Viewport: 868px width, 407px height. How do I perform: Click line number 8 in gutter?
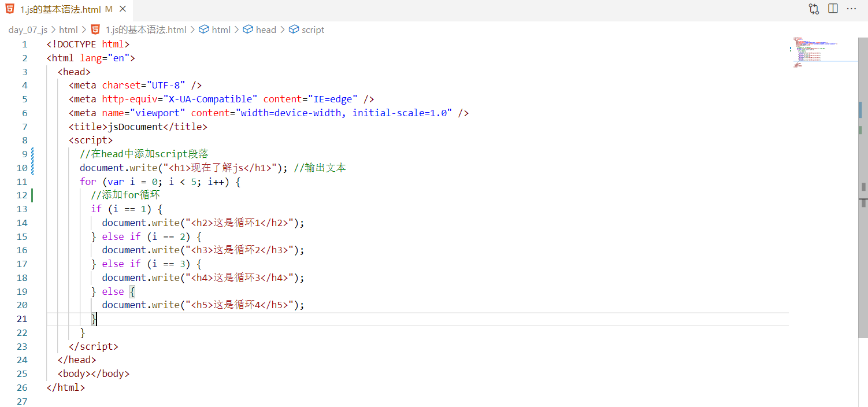point(25,140)
